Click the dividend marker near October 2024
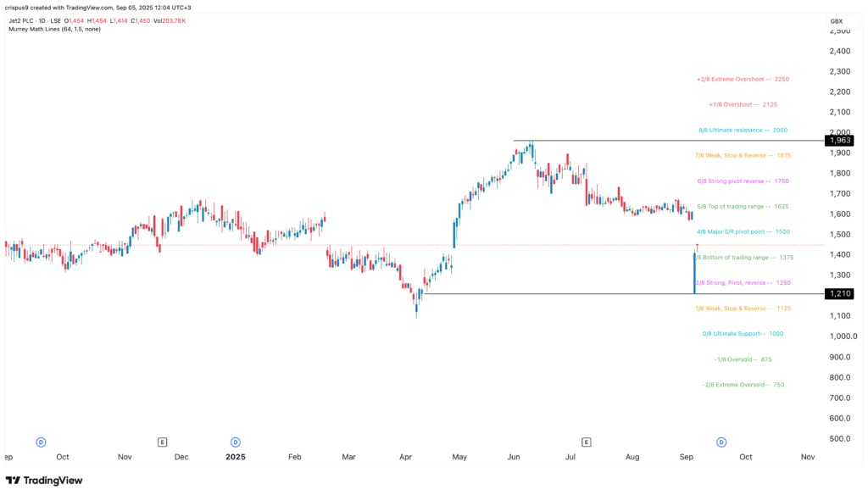 pos(41,442)
